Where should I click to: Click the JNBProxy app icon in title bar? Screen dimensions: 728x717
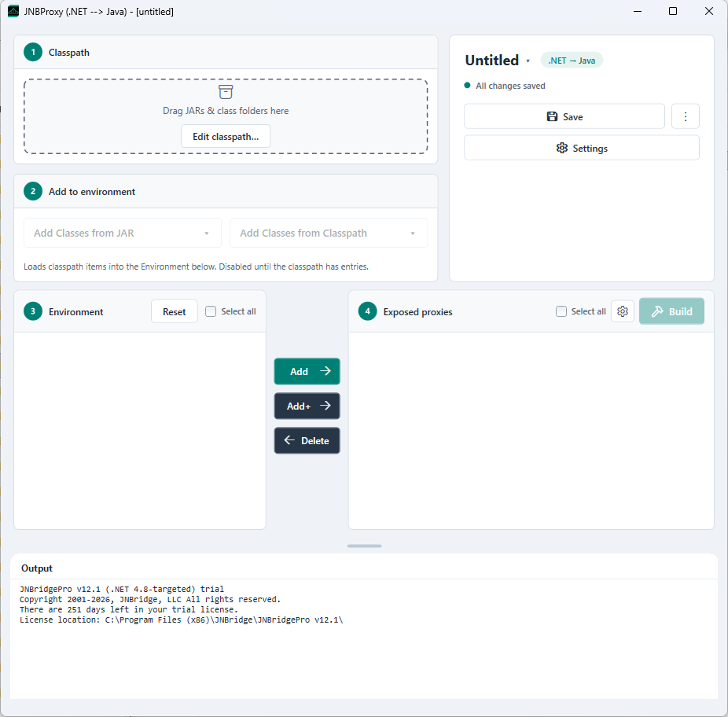click(13, 11)
